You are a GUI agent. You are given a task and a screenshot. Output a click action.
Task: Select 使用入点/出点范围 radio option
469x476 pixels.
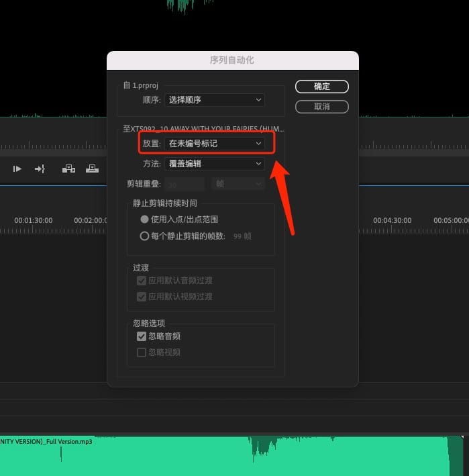click(x=144, y=220)
